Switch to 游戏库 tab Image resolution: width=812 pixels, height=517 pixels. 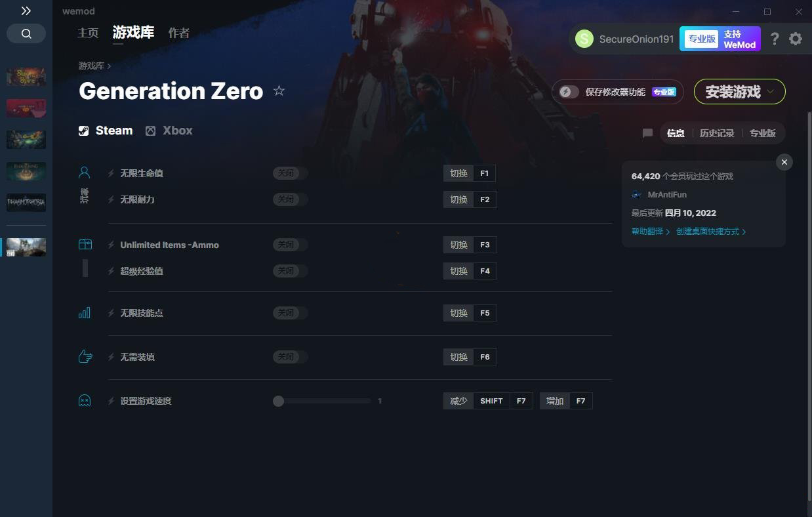click(x=133, y=32)
